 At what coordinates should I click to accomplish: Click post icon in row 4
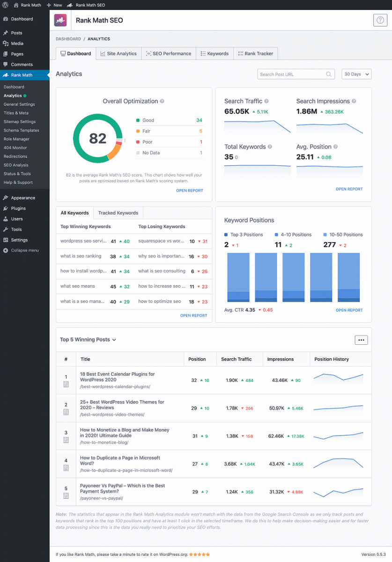point(66,468)
